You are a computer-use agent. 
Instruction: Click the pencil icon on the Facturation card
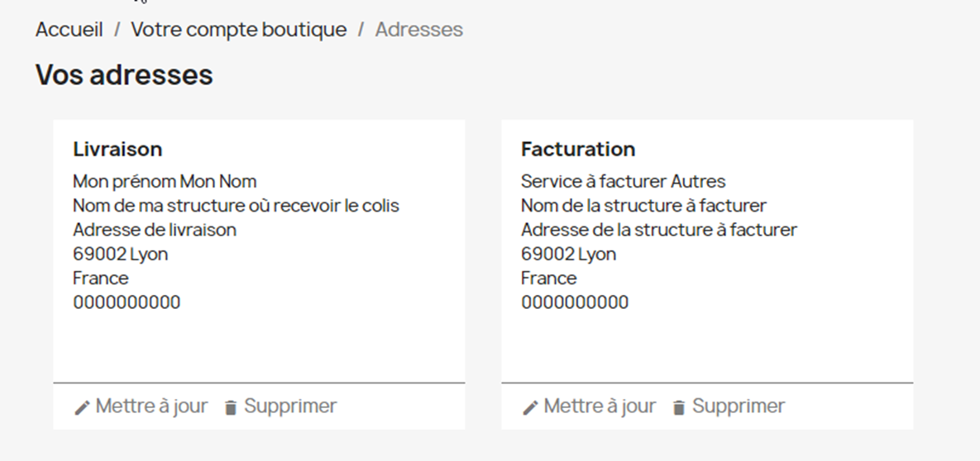click(x=529, y=407)
